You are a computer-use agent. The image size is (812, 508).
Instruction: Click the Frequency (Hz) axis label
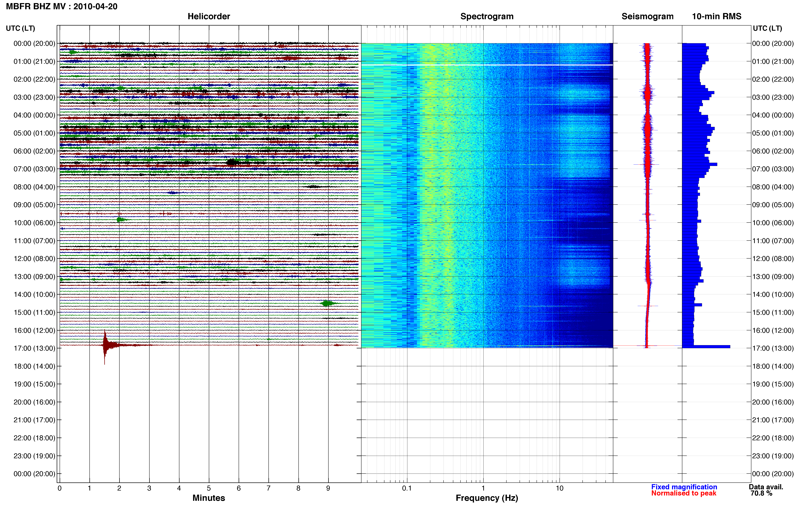(487, 498)
